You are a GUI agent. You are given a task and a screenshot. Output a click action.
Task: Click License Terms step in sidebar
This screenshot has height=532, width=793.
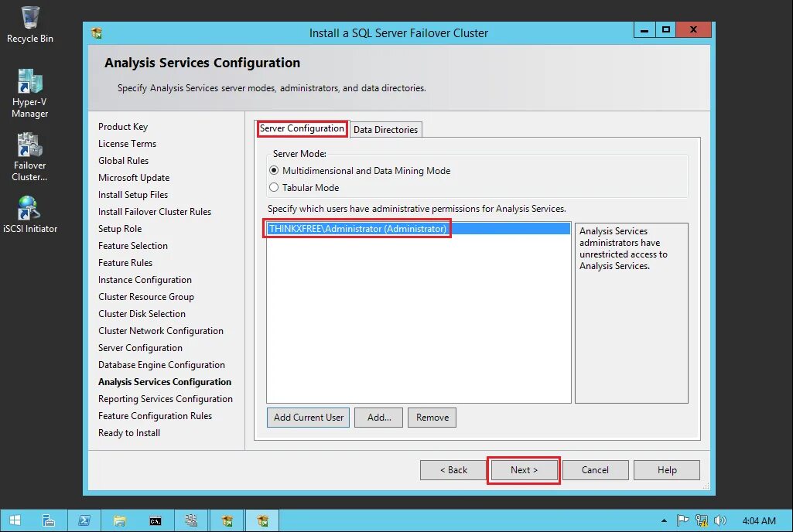point(127,144)
